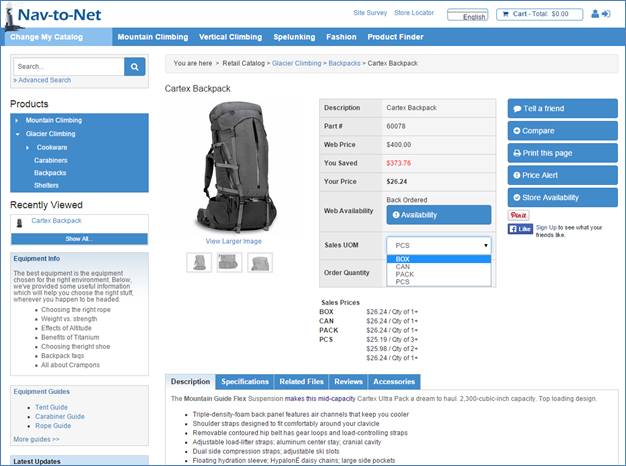Open the View Larger Image link

(234, 241)
